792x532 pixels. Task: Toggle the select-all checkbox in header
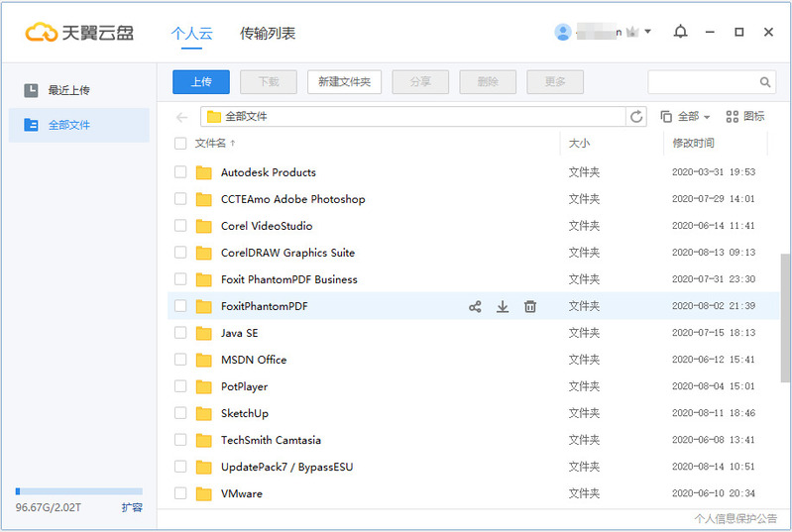[x=180, y=144]
